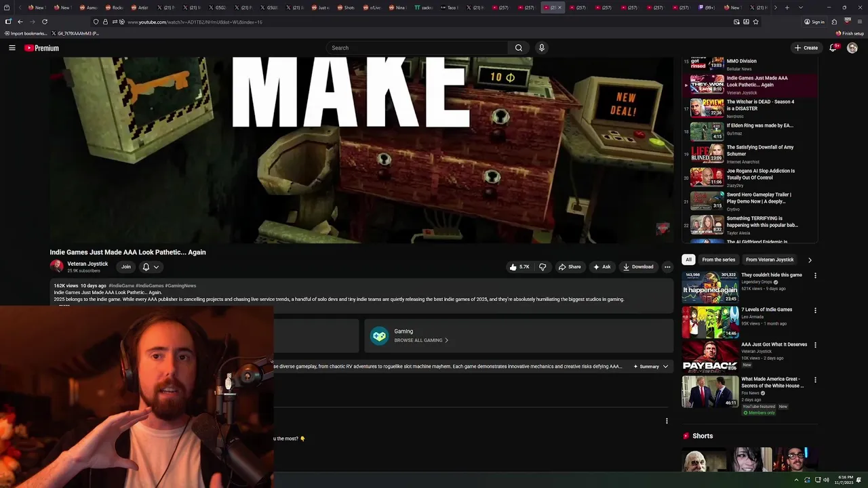Click #IndieGame hashtag in description

click(x=121, y=286)
